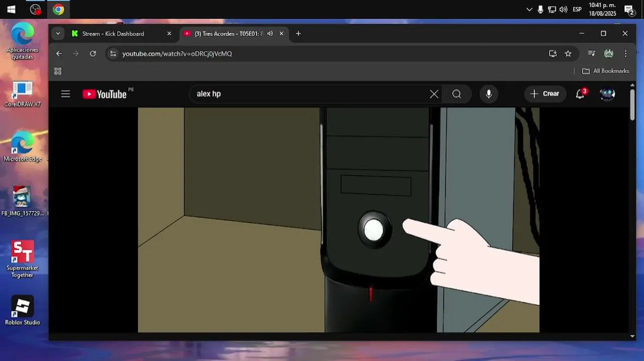Viewport: 644px width, 361px height.
Task: Open YouTube notifications bell
Action: (580, 94)
